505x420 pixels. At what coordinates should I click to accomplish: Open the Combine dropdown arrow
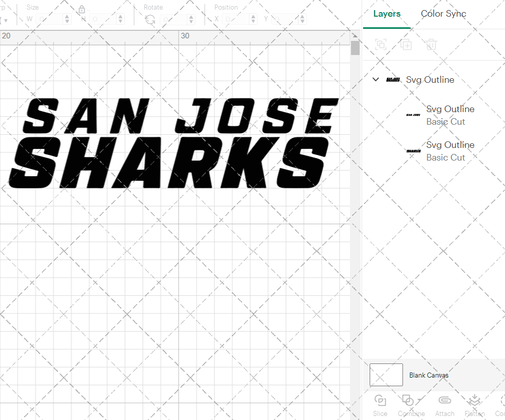(419, 400)
